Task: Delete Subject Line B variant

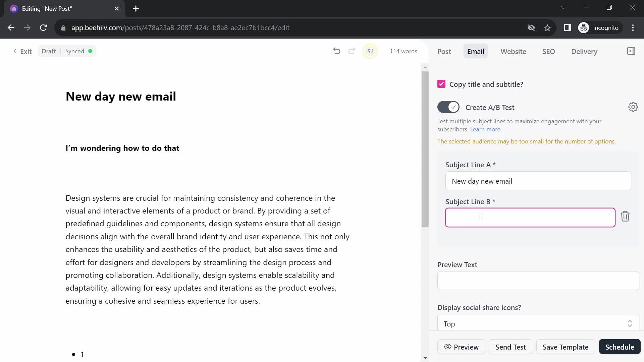Action: pyautogui.click(x=626, y=217)
